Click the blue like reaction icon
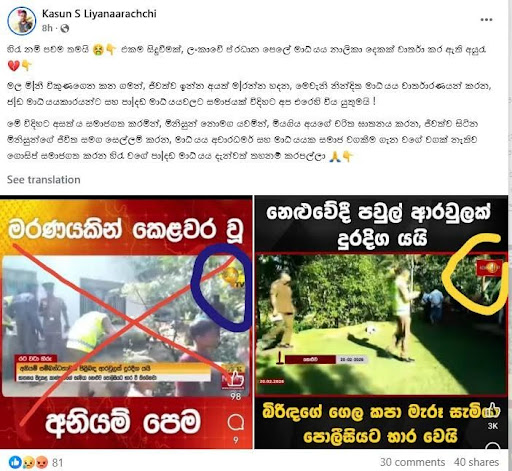512x471 pixels. point(14,462)
